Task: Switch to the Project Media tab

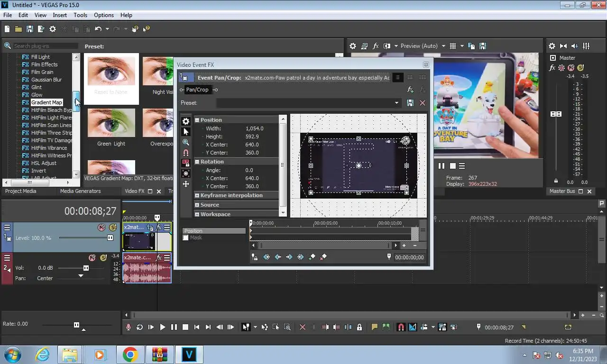Action: 20,191
